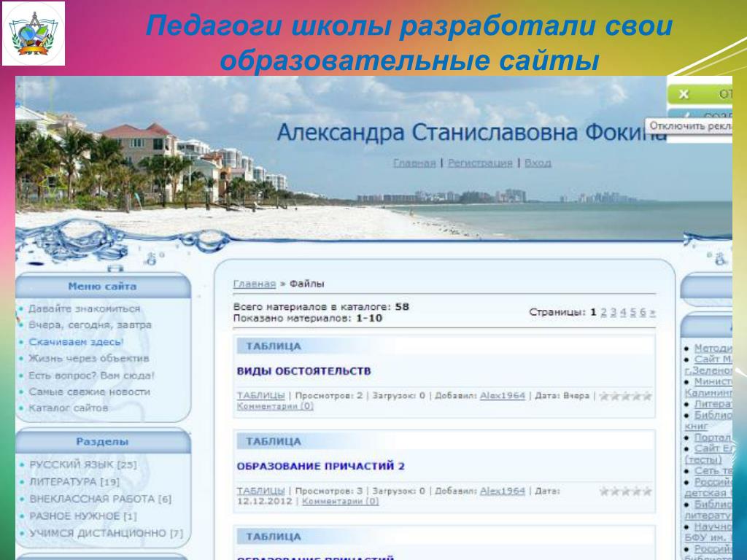747x560 pixels.
Task: Go to page 6 of catalog
Action: click(643, 312)
